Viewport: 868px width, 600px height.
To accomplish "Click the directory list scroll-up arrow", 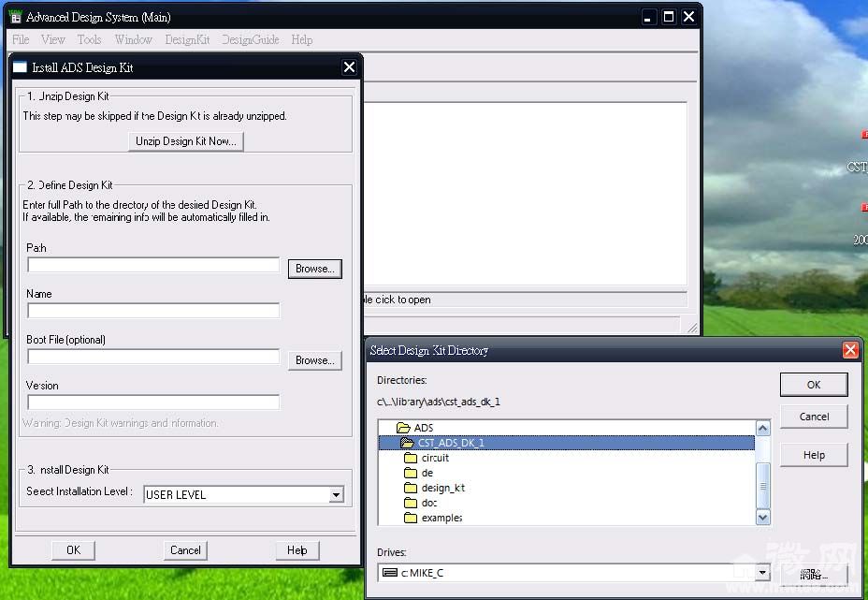I will point(763,428).
